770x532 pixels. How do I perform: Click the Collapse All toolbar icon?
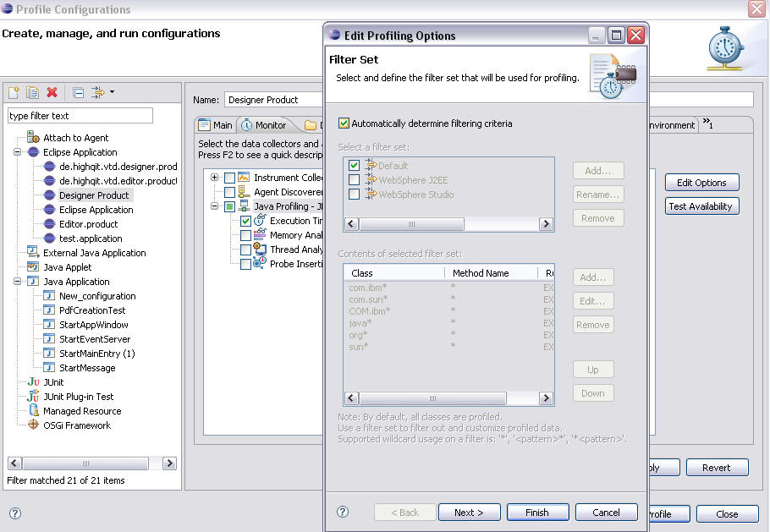pos(78,92)
